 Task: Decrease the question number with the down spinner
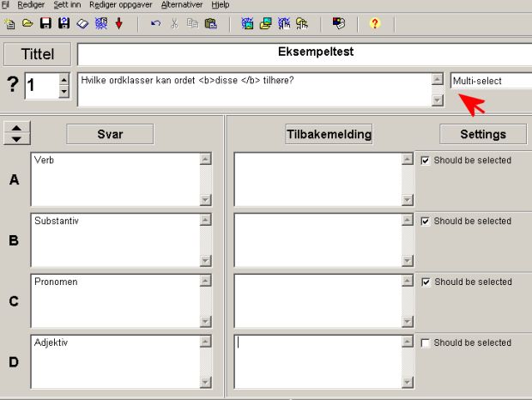pos(63,92)
